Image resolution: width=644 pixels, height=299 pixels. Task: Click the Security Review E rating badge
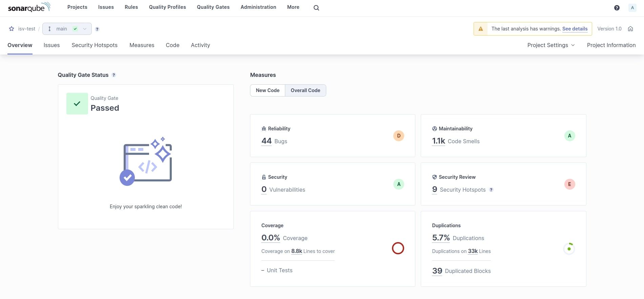tap(569, 184)
